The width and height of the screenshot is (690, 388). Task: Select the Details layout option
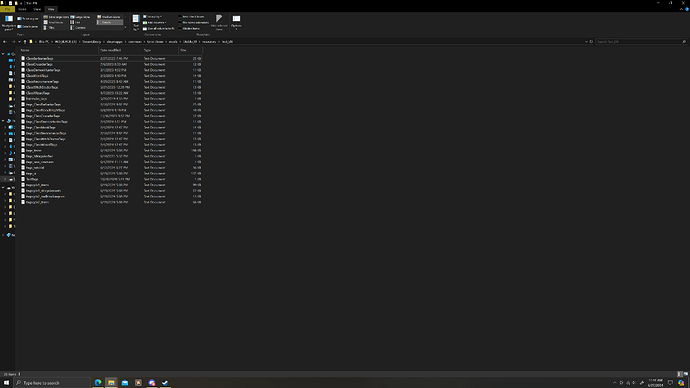109,22
